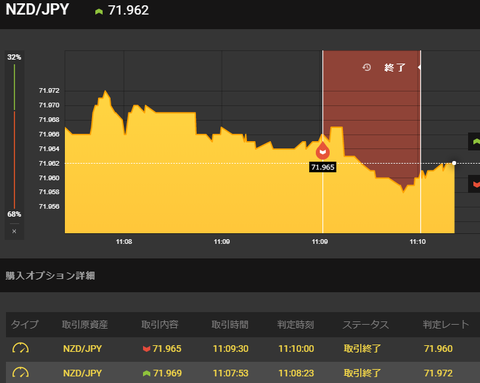Image resolution: width=480 pixels, height=383 pixels.
Task: Click the 取引内容 column header
Action: point(160,324)
